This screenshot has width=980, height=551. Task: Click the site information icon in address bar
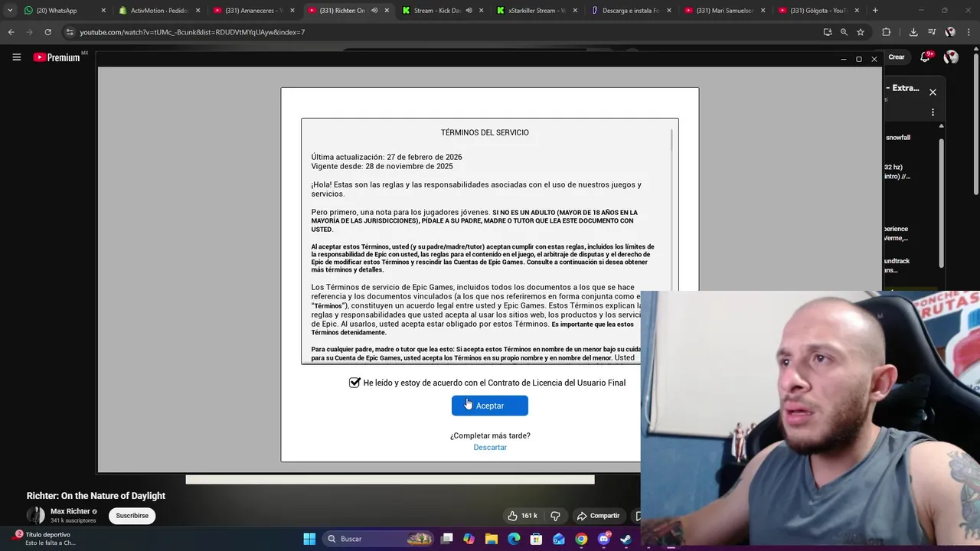70,32
